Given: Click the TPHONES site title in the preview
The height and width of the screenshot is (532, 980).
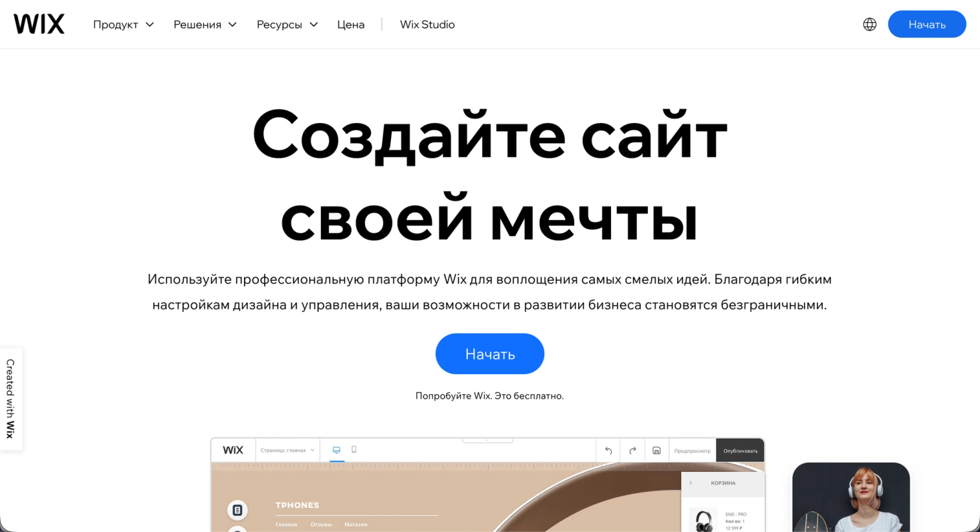Looking at the screenshot, I should pyautogui.click(x=297, y=505).
